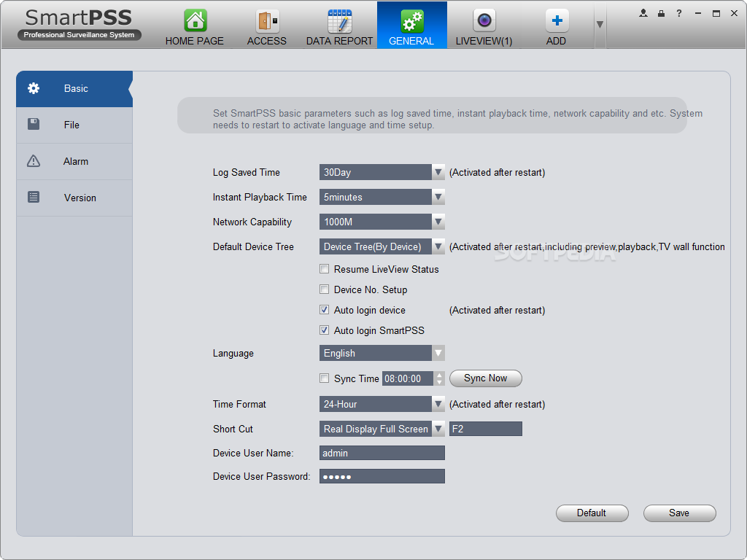Viewport: 747px width, 560px height.
Task: Expand the toolbar overflow arrow
Action: 600,24
